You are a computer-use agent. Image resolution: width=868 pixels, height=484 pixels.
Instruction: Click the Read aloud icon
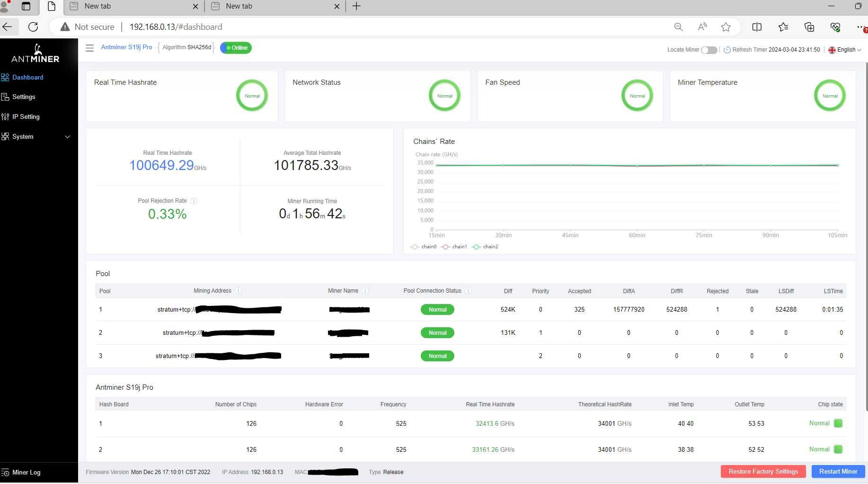702,27
